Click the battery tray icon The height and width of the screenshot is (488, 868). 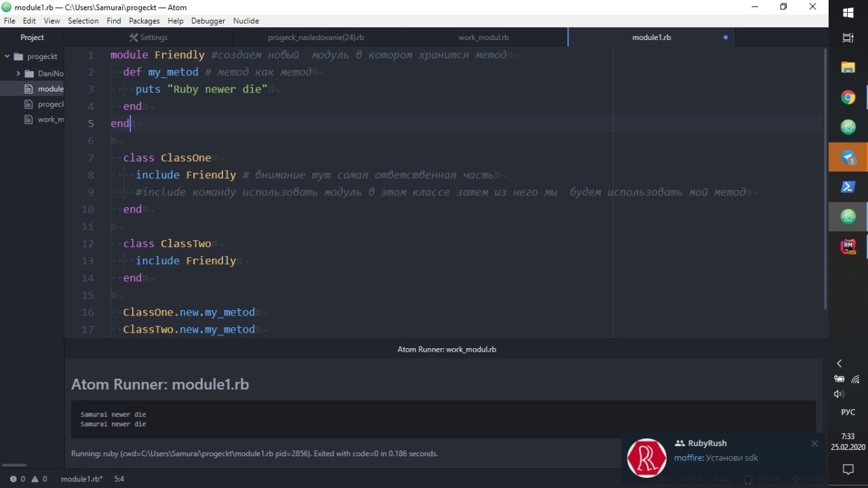[840, 379]
